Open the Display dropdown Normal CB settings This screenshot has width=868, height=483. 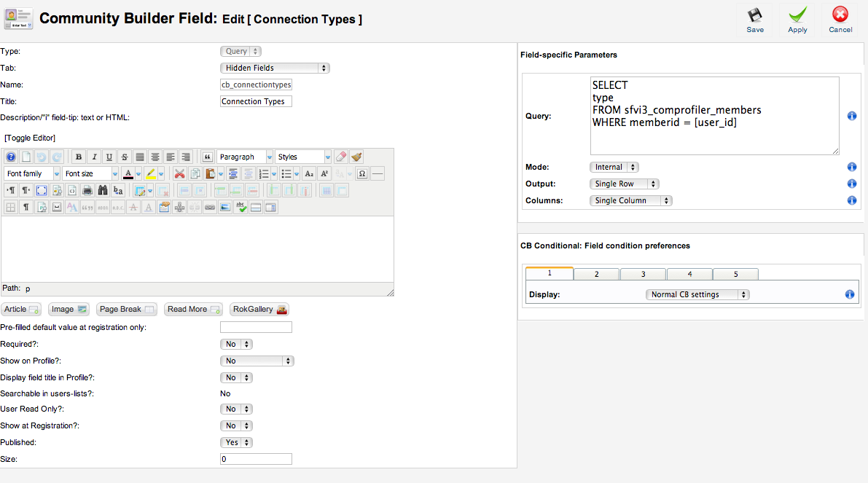tap(697, 294)
